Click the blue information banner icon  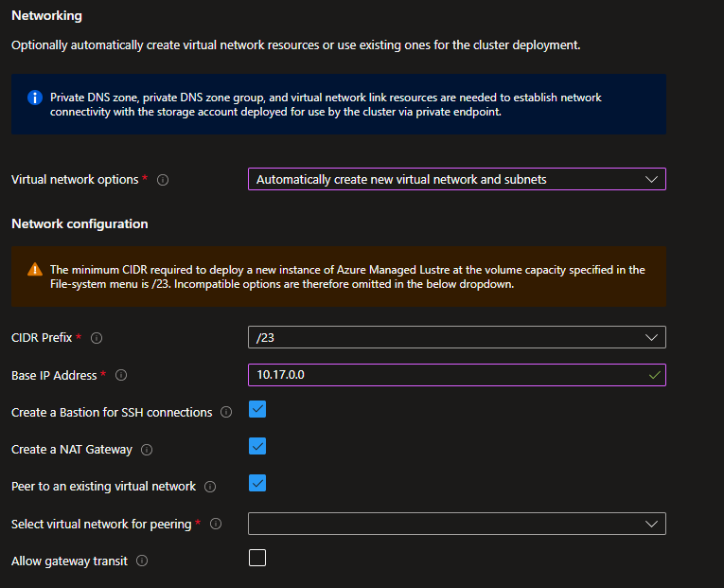(x=35, y=98)
